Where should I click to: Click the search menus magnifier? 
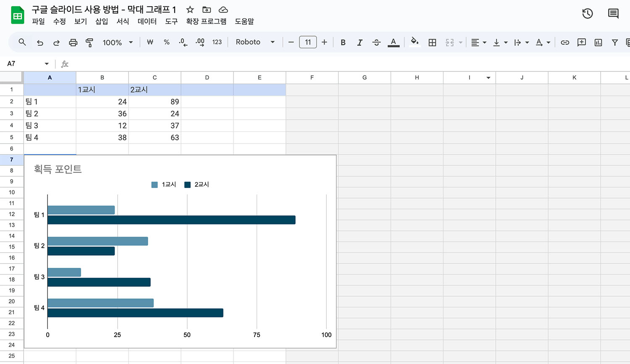(22, 42)
